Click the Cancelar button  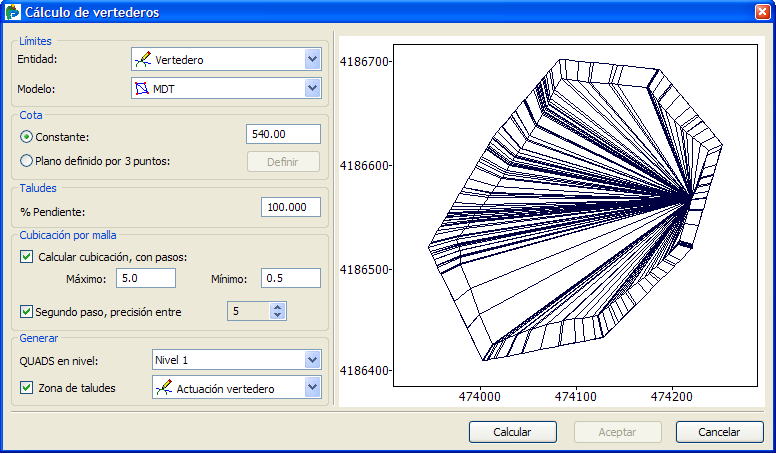[720, 432]
